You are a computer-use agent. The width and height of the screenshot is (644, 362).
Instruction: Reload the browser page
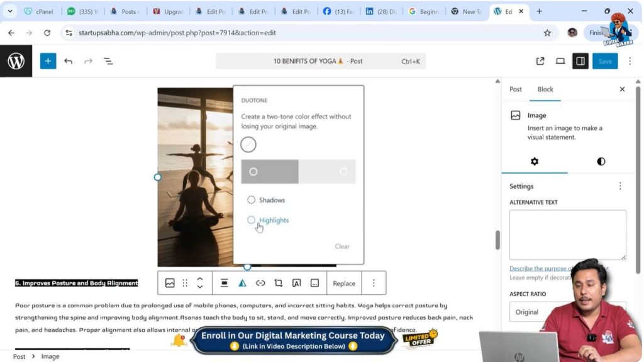pyautogui.click(x=47, y=33)
